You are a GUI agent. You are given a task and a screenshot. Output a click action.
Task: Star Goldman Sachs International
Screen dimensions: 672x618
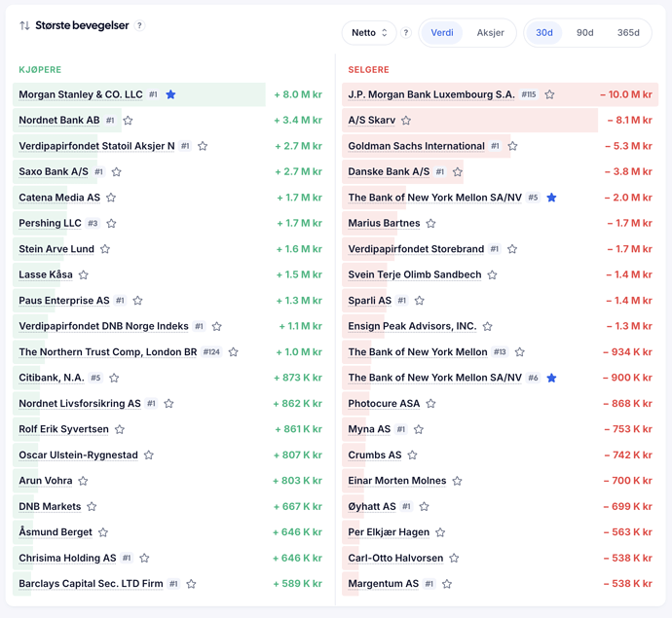click(512, 146)
